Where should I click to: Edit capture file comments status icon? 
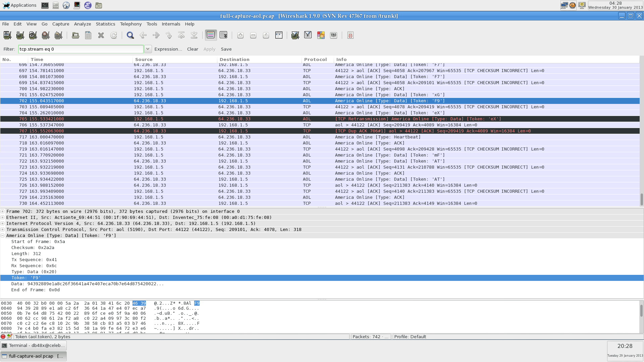[9, 337]
